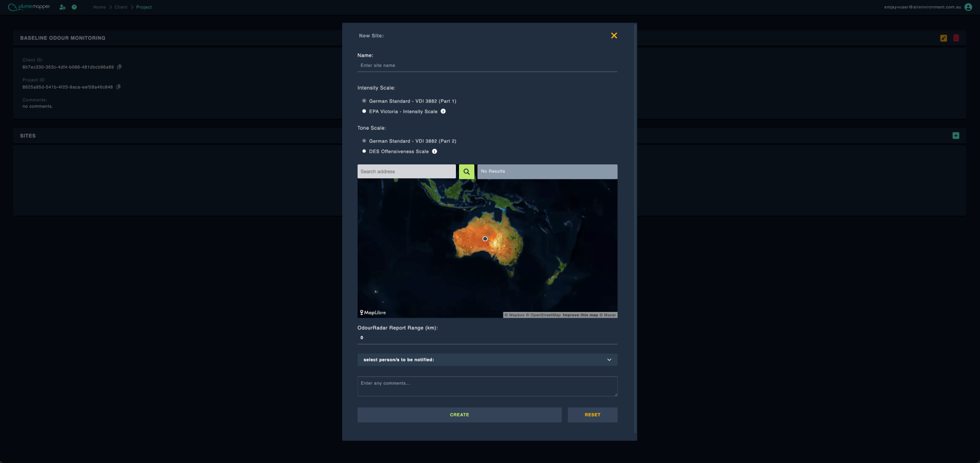Click the green address search magnifier button
The width and height of the screenshot is (980, 463).
(x=467, y=172)
